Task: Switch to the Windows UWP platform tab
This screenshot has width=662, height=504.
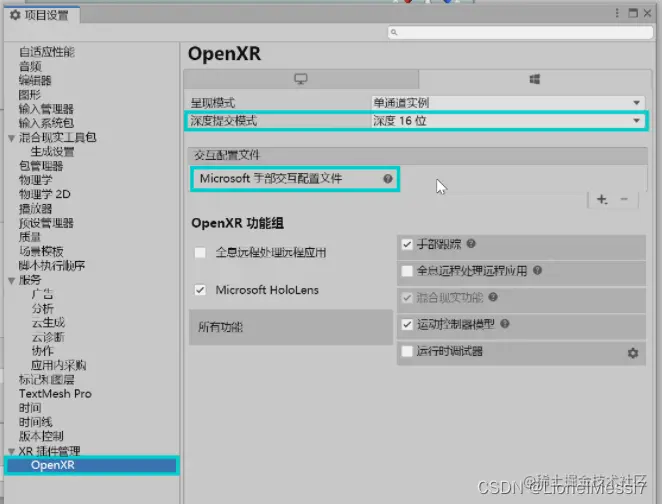Action: (x=534, y=79)
